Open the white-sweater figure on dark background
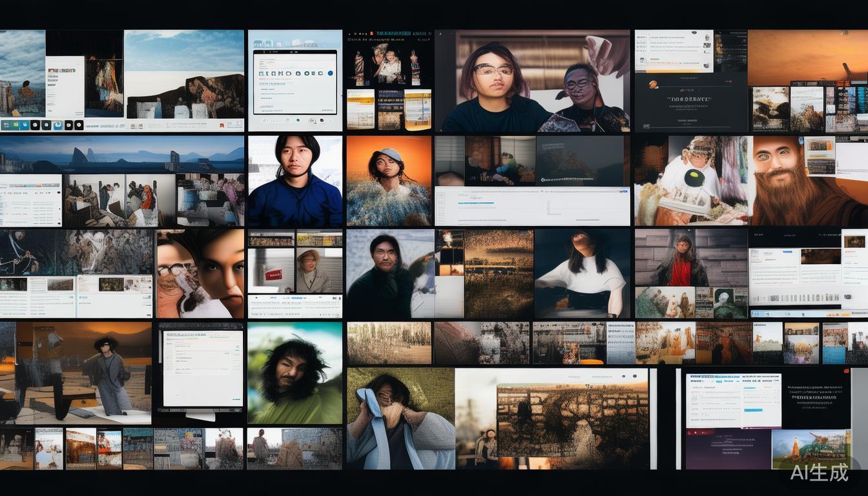 coord(582,274)
